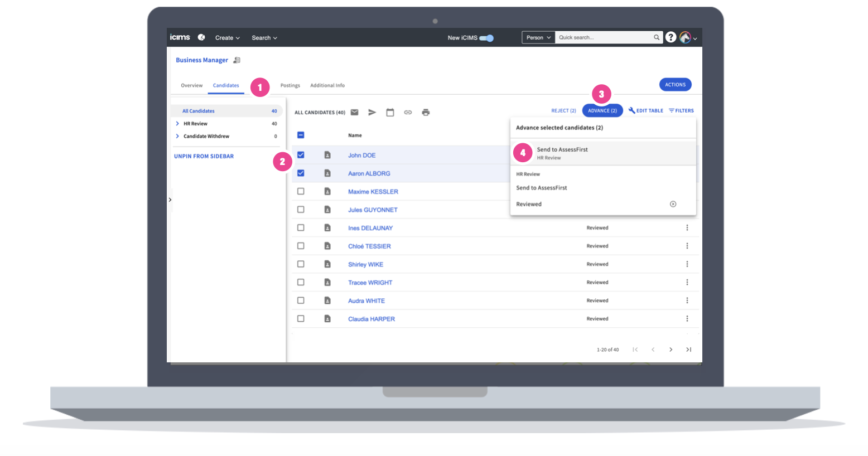Toggle the New iCIMS switch
Screen dimensions: 868x456
click(486, 38)
